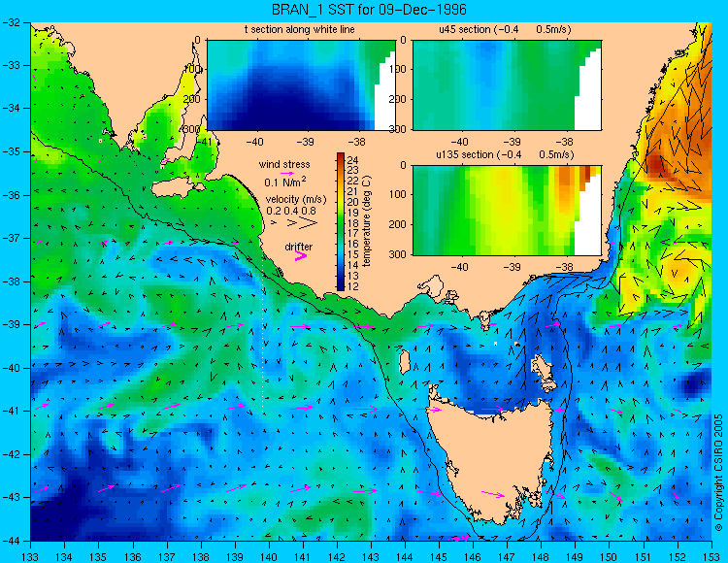The height and width of the screenshot is (563, 728).
Task: Click longitude axis label "147"
Action: [507, 557]
